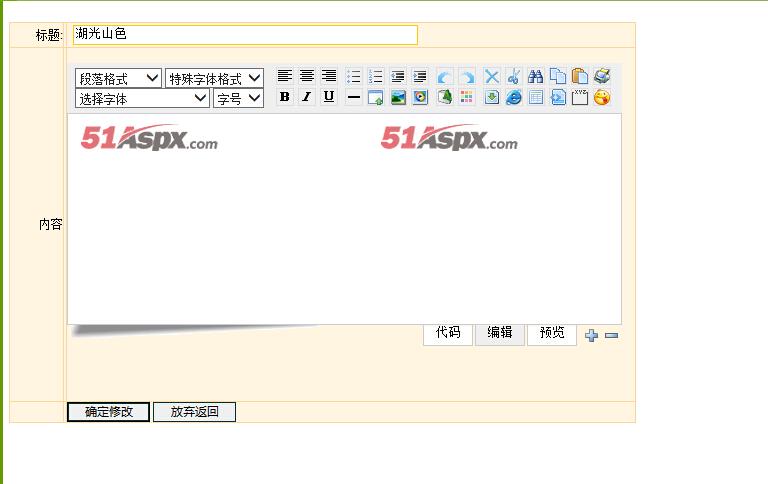Viewport: 768px width, 484px height.
Task: Insert hyperlink with IE globe icon
Action: tap(514, 97)
